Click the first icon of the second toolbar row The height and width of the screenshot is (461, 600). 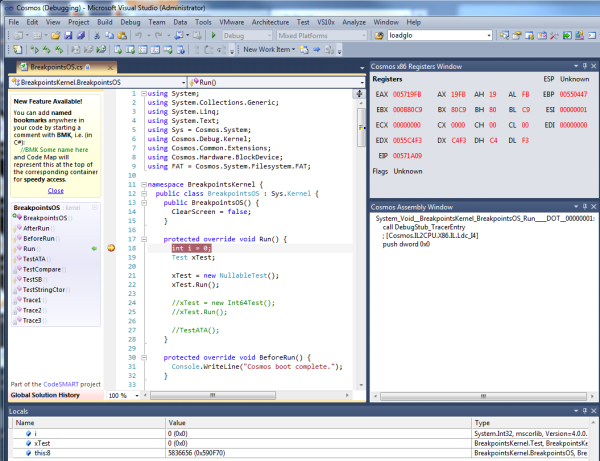click(x=18, y=49)
